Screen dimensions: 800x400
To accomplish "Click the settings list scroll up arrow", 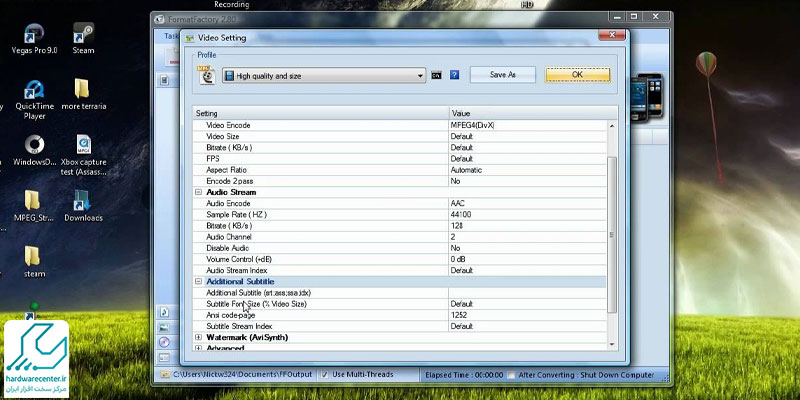I will pyautogui.click(x=612, y=126).
